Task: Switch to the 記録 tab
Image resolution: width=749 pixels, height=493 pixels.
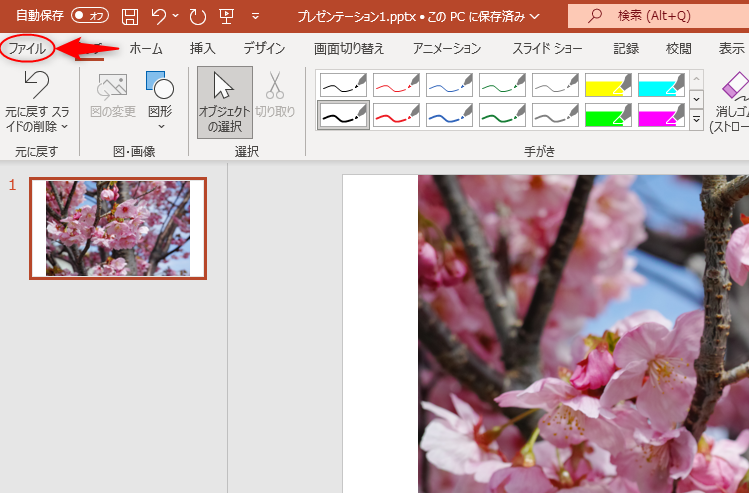Action: tap(626, 48)
